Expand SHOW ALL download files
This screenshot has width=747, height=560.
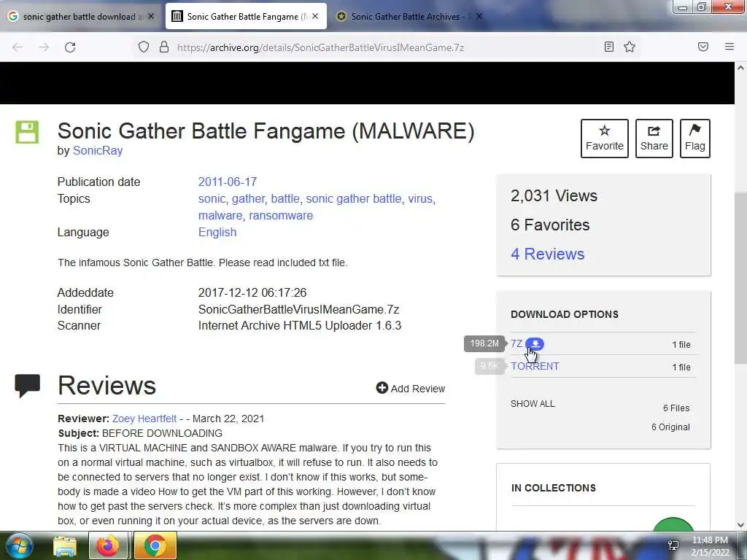(533, 404)
